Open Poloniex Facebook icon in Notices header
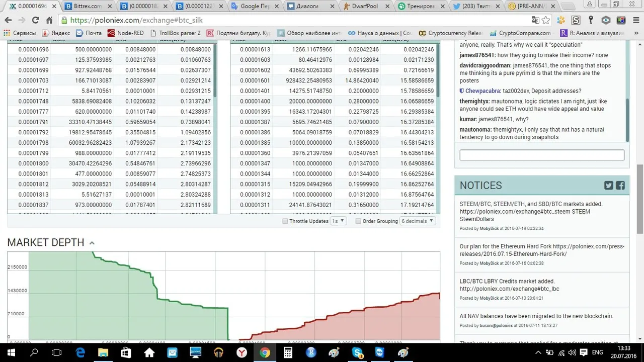644x362 pixels. (620, 186)
